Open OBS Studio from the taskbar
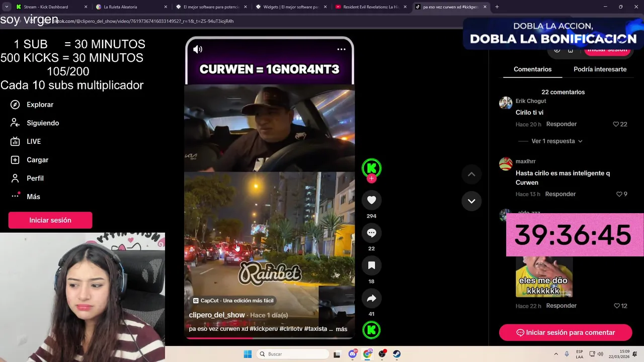 coord(382,354)
